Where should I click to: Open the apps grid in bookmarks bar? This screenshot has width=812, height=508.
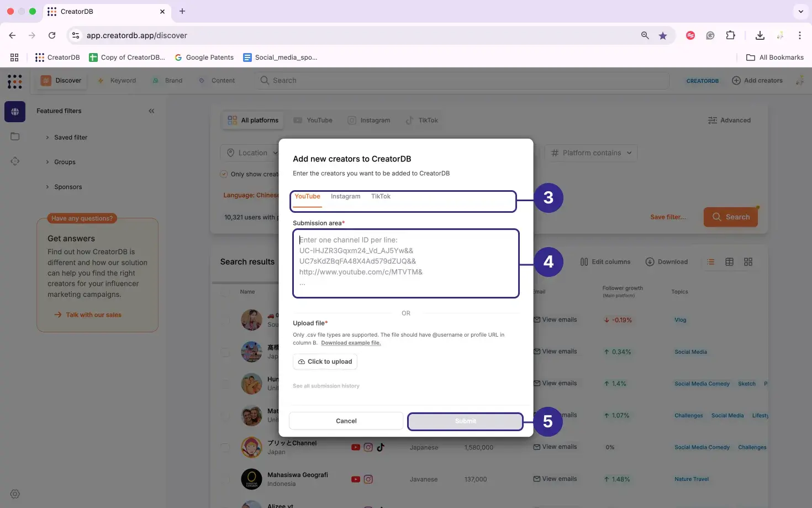pyautogui.click(x=14, y=57)
